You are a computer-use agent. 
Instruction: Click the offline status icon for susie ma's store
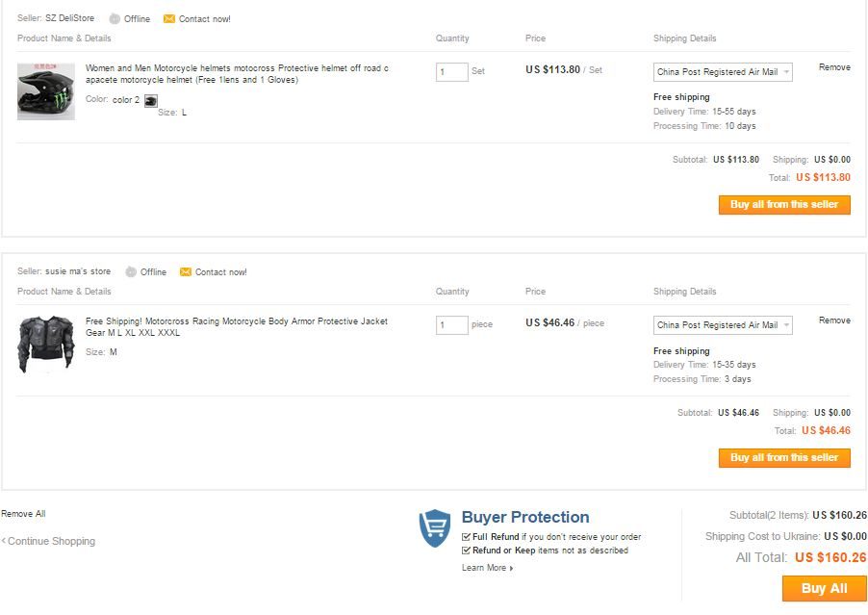[x=131, y=271]
